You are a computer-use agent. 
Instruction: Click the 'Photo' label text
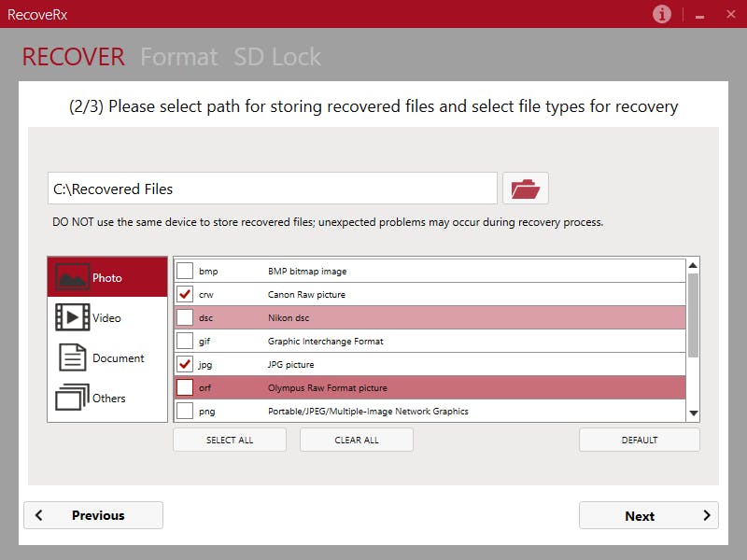tap(107, 278)
